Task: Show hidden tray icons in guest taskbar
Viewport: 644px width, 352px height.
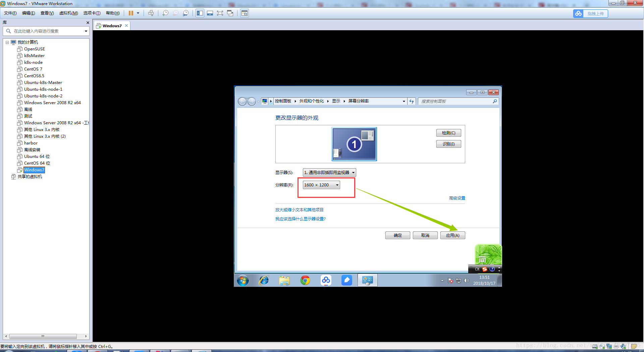Action: 442,280
